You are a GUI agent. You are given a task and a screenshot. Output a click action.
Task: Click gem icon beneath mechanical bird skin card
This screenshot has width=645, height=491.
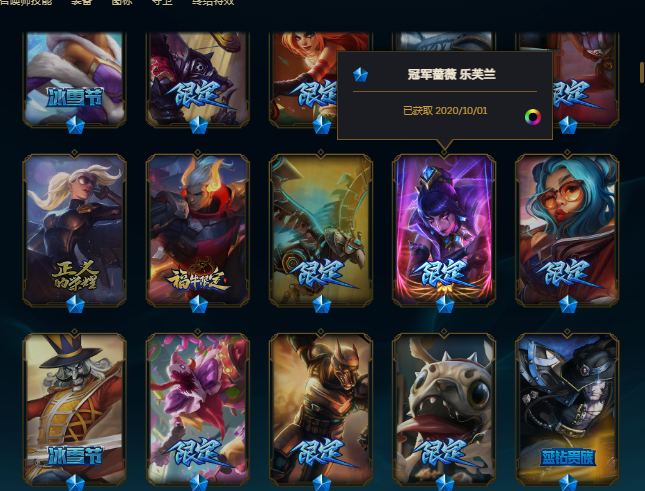(322, 305)
